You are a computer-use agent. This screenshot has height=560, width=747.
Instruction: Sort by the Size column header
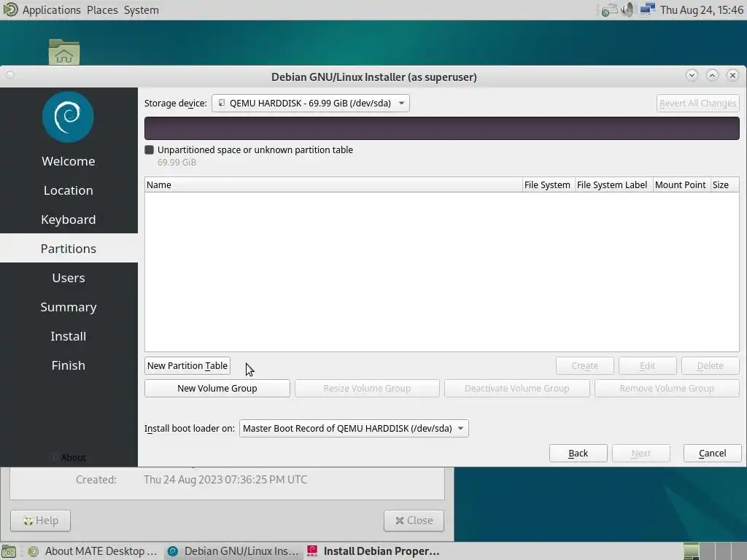(724, 184)
